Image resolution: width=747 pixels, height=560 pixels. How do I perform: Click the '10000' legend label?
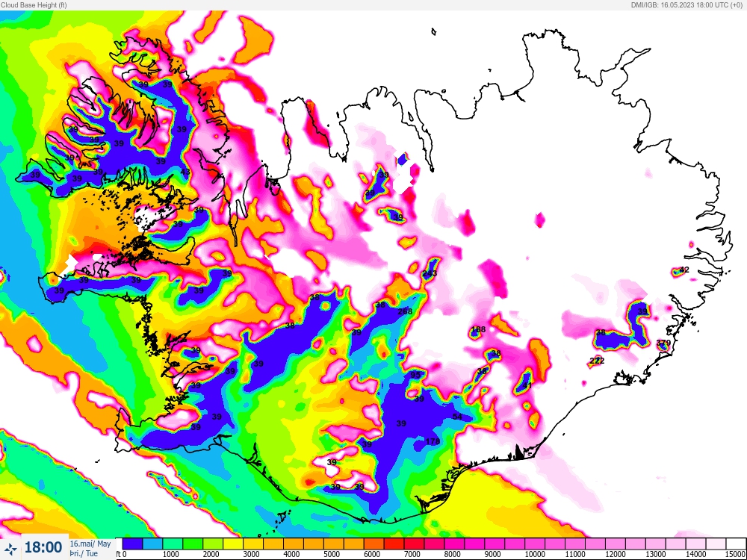pos(535,554)
